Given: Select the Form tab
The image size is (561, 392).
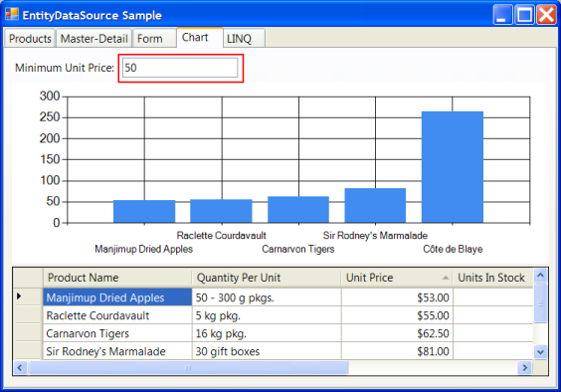Looking at the screenshot, I should point(154,39).
